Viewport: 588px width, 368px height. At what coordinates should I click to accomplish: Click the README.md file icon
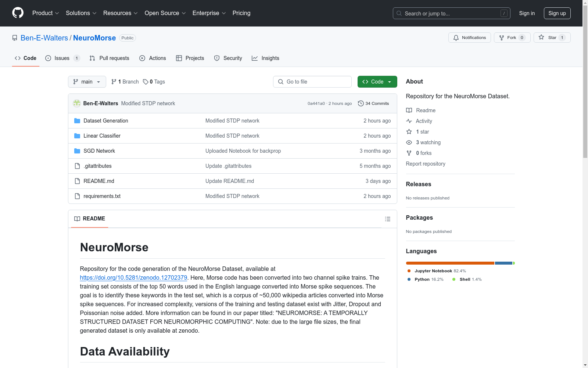coord(77,181)
